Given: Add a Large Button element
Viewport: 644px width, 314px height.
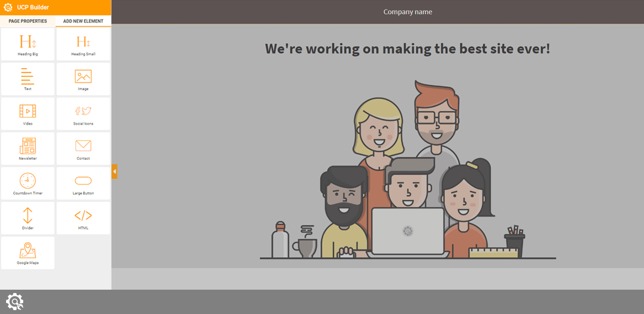Looking at the screenshot, I should point(83,184).
